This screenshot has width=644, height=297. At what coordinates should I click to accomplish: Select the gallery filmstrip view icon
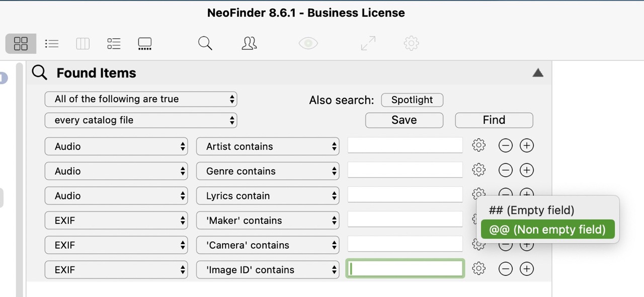(x=145, y=44)
